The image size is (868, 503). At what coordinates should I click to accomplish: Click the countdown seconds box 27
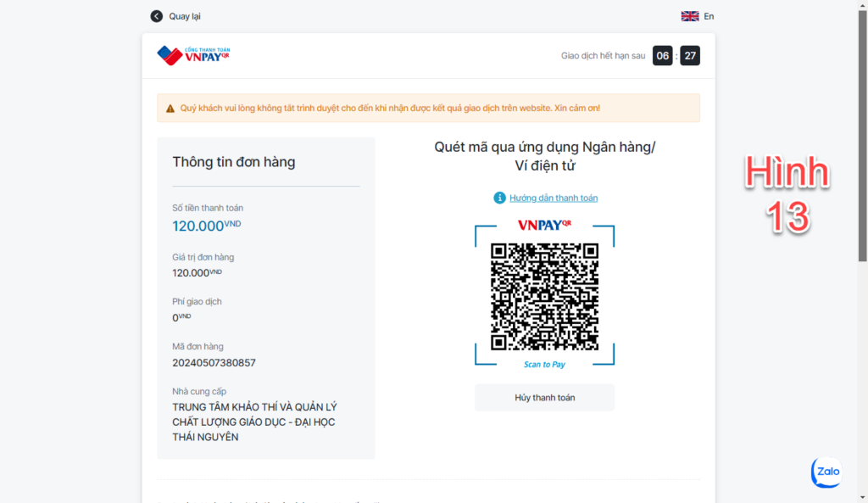click(x=690, y=55)
